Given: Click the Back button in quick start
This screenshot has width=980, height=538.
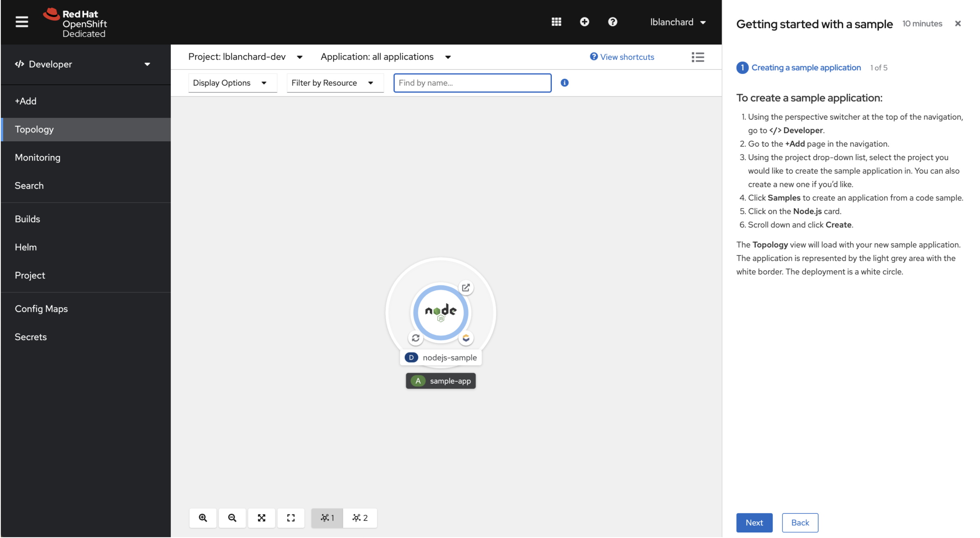Looking at the screenshot, I should 800,523.
